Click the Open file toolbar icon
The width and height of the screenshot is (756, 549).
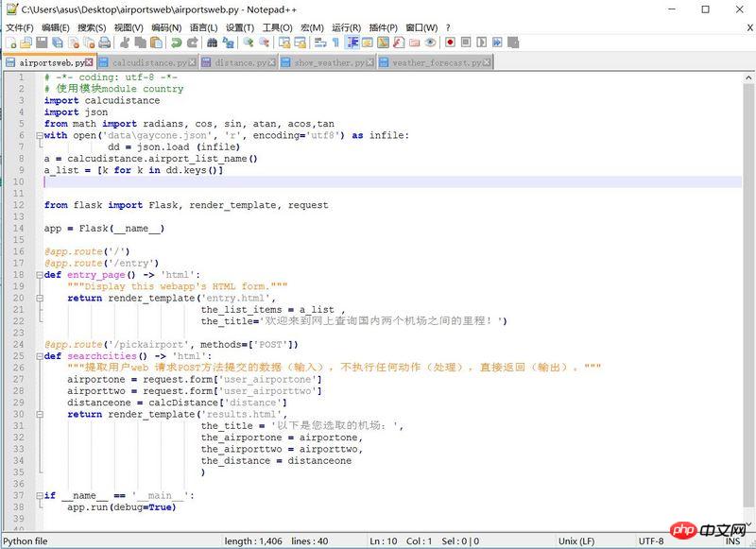[26, 43]
